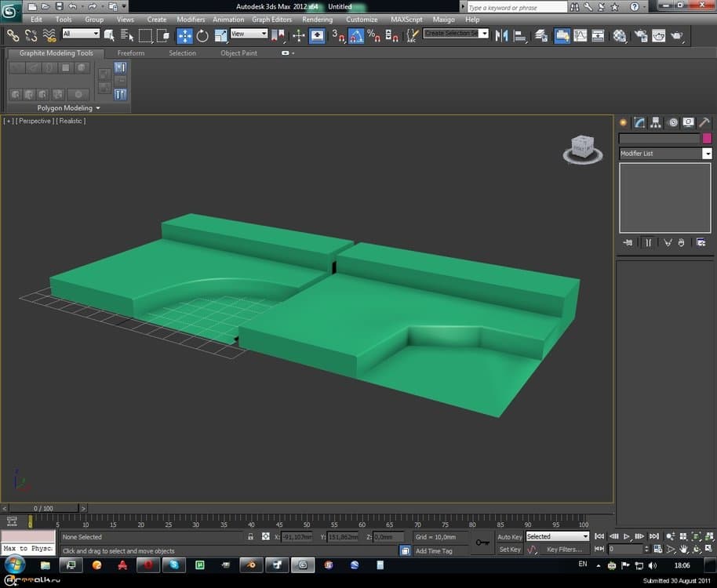Click the search keyword input field
This screenshot has width=717, height=588.
coord(517,7)
